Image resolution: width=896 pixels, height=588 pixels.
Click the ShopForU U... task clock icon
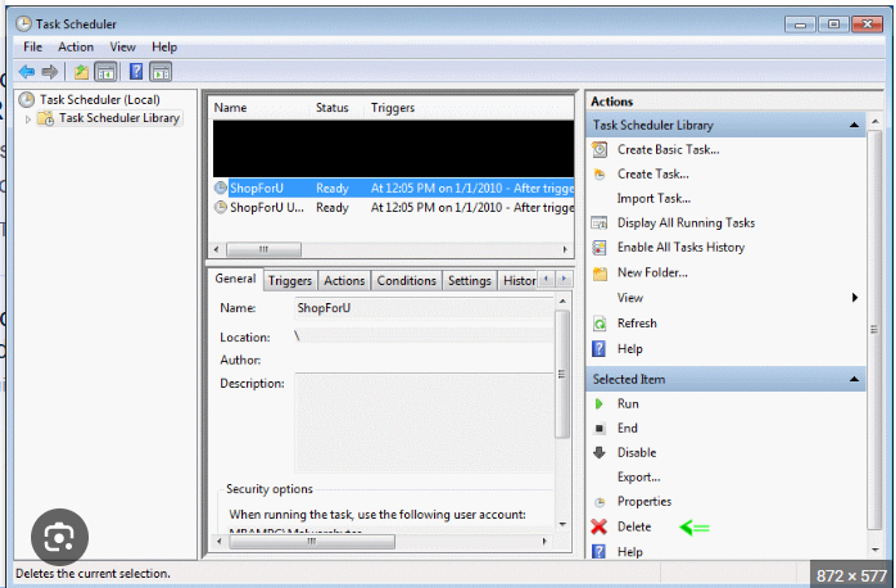tap(220, 207)
